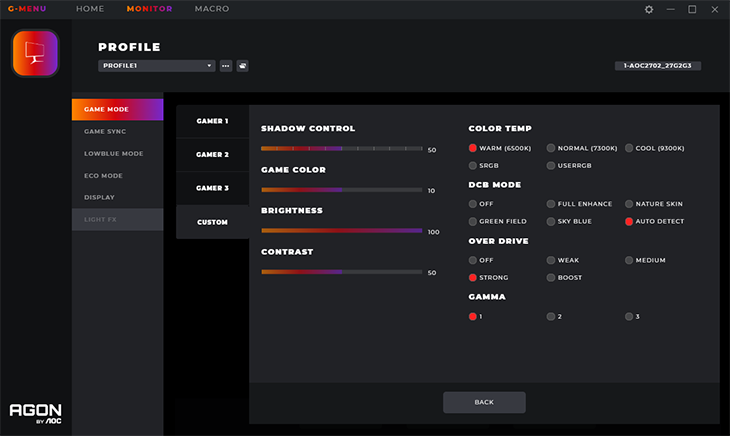Open the Macro tab

pyautogui.click(x=212, y=9)
